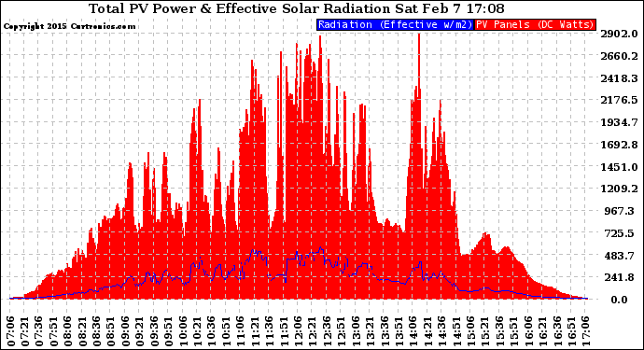644x350 pixels.
Task: Click the 13:36 time axis label
Action: coord(385,330)
